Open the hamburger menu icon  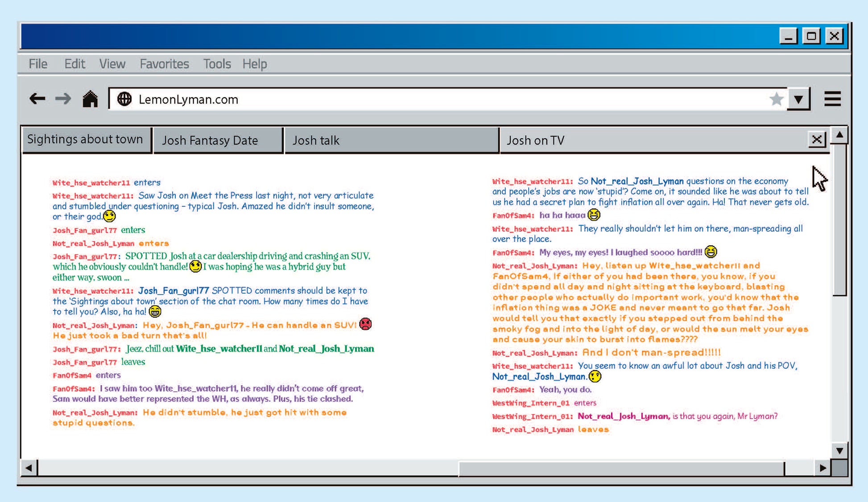coord(832,99)
